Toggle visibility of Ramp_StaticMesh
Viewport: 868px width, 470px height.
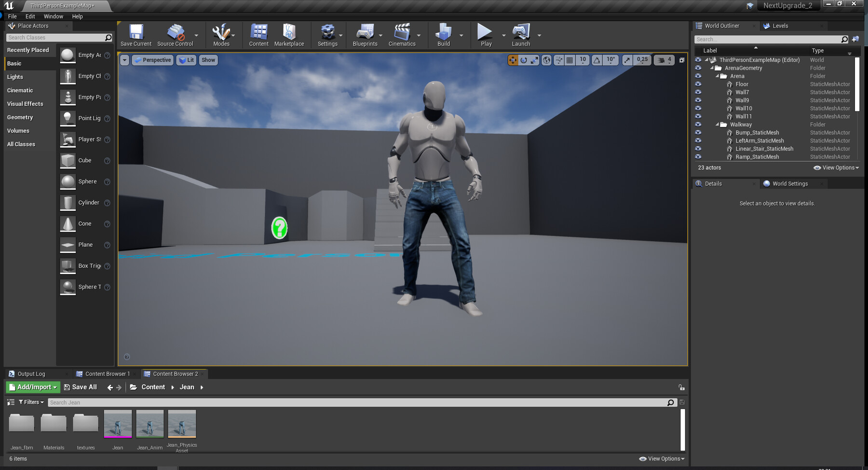[x=698, y=157]
